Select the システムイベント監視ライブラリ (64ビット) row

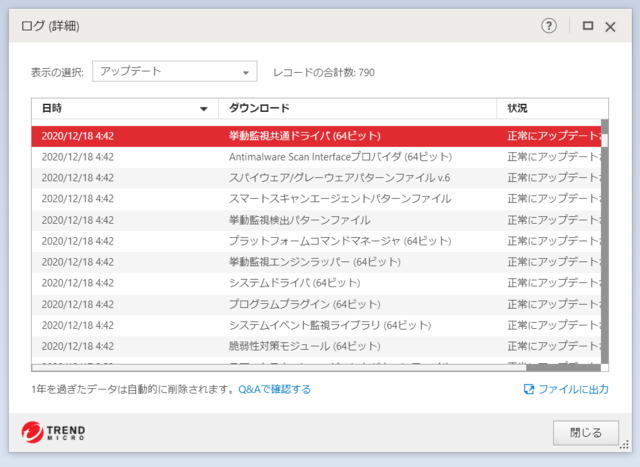(x=316, y=325)
